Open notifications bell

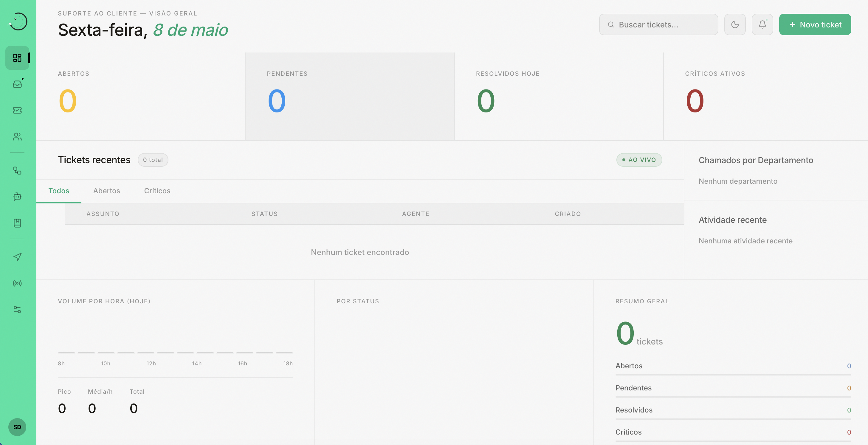click(762, 24)
